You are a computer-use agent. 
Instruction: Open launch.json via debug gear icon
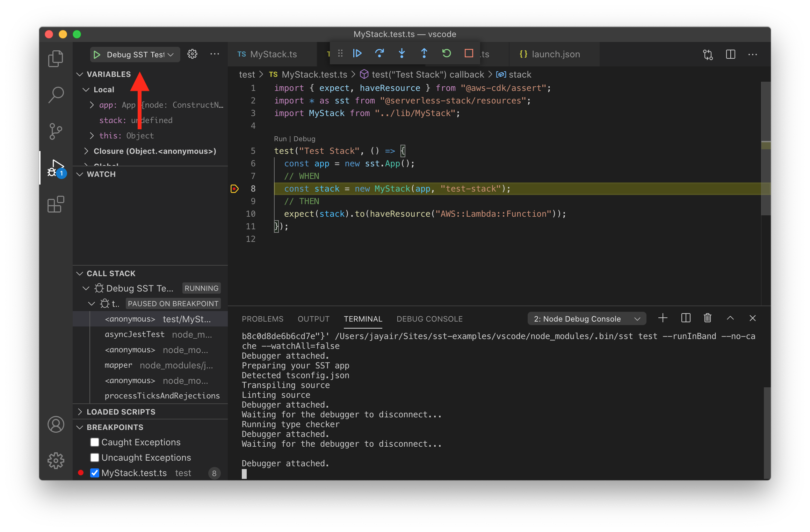click(192, 54)
